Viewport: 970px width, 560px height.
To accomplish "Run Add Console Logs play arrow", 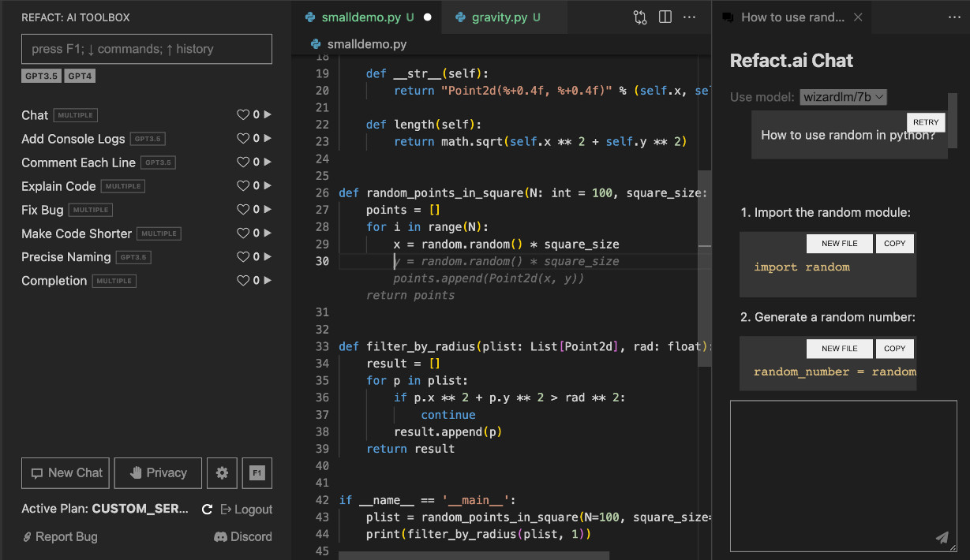I will (x=268, y=139).
